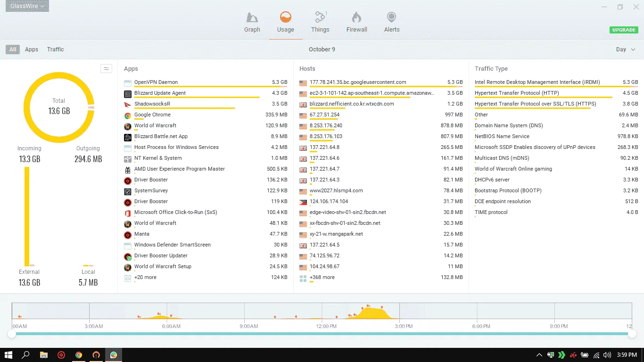Grab the right timeline range handle
The height and width of the screenshot is (362, 644).
[632, 334]
